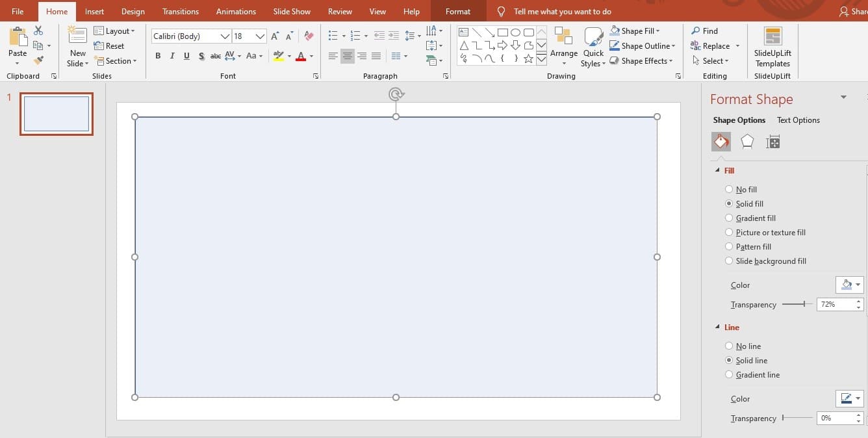The image size is (868, 438).
Task: Click the Arrange tool icon
Action: pyautogui.click(x=563, y=38)
